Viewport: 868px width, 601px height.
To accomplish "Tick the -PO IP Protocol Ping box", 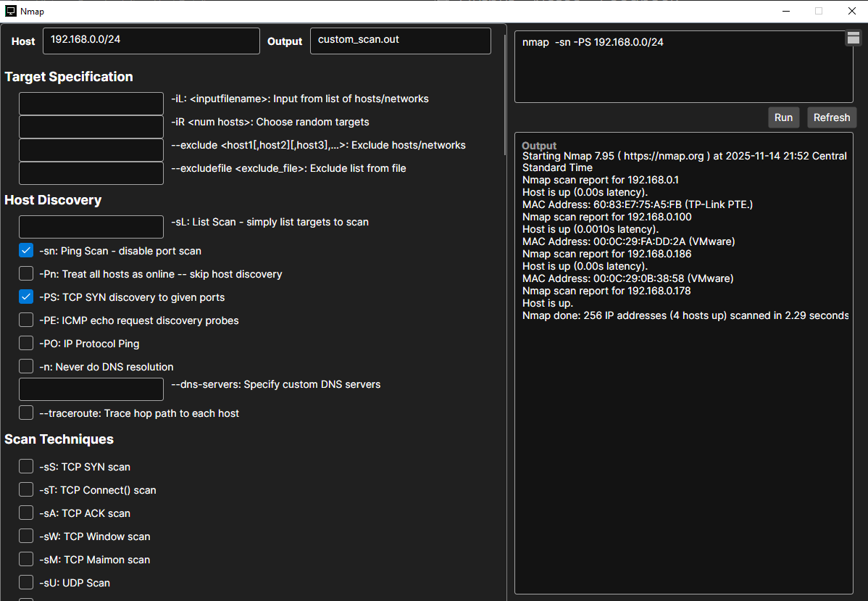I will pos(26,344).
